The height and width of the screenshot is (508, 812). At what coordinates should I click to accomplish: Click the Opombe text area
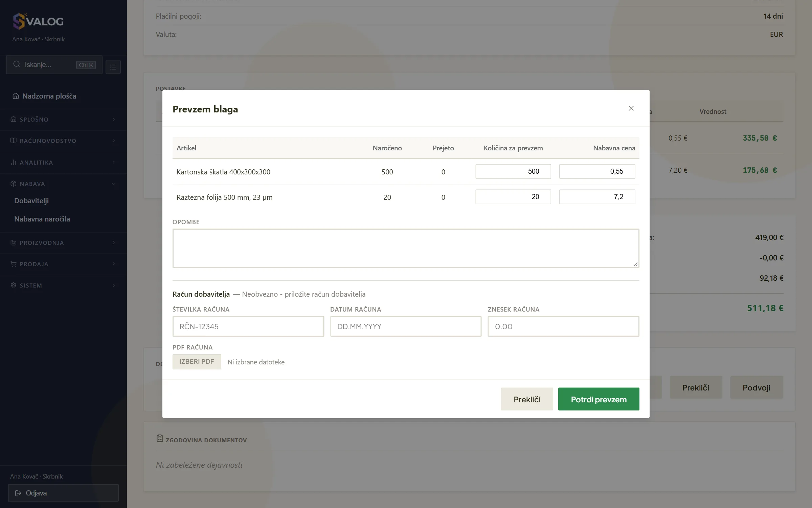(406, 248)
